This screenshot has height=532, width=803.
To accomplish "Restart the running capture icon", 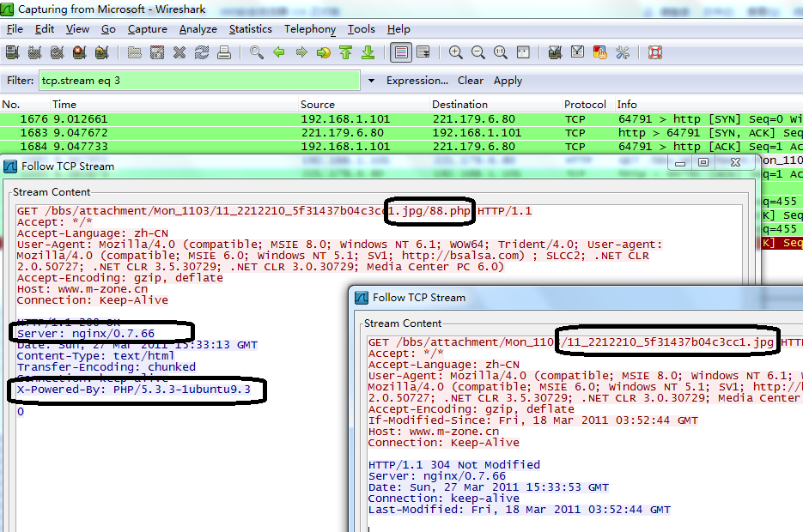I will [x=102, y=52].
